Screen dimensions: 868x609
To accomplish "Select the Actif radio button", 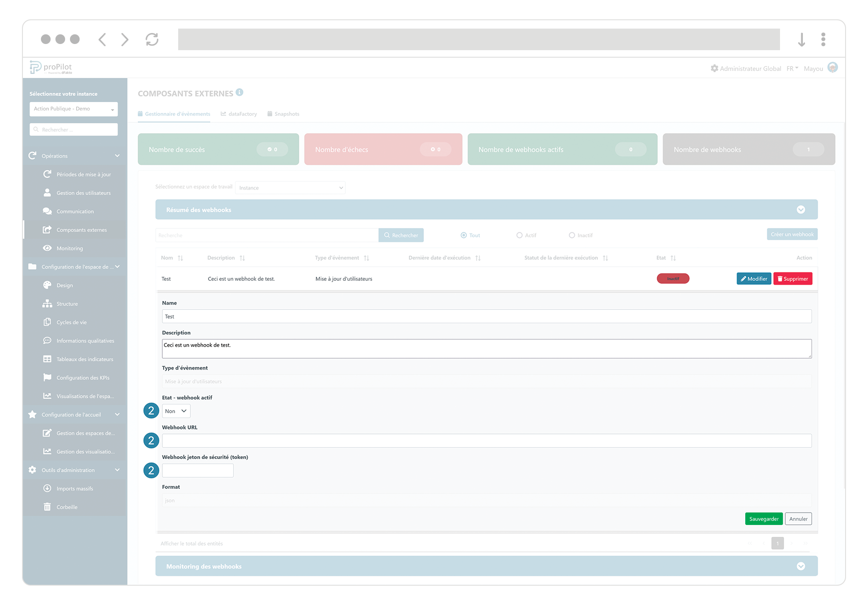I will [x=519, y=235].
